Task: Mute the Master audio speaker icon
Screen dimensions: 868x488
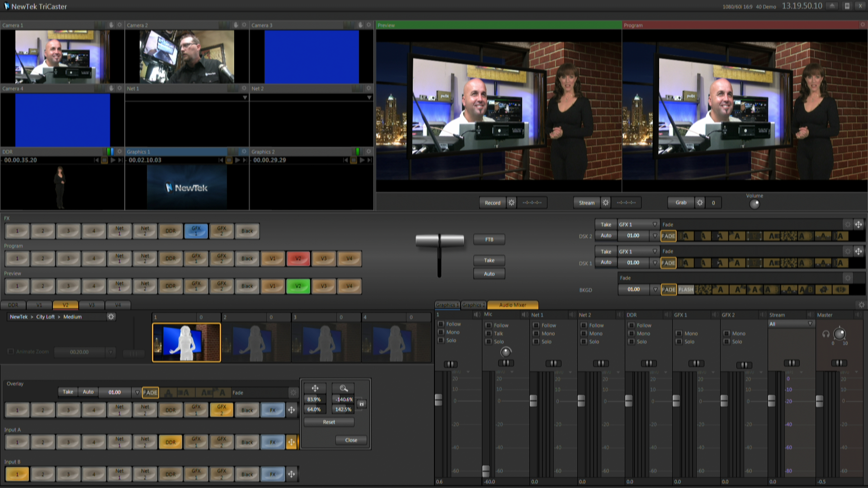Action: click(858, 314)
